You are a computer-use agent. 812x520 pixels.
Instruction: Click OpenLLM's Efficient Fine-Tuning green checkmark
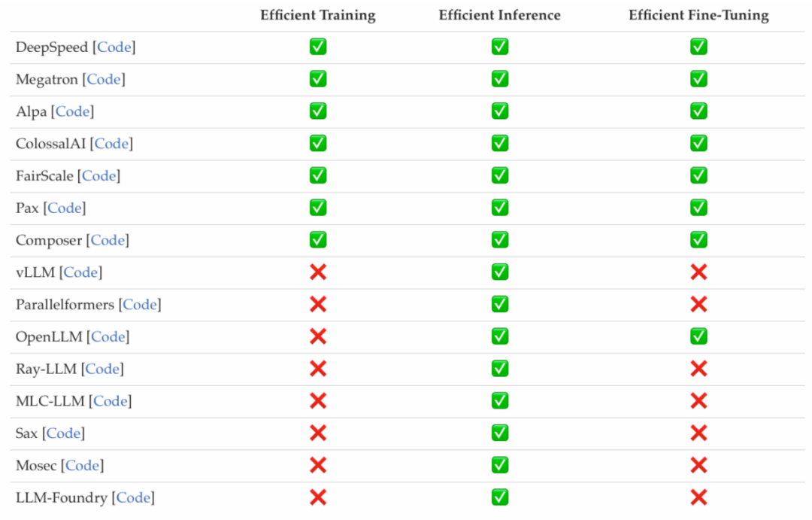(x=698, y=336)
